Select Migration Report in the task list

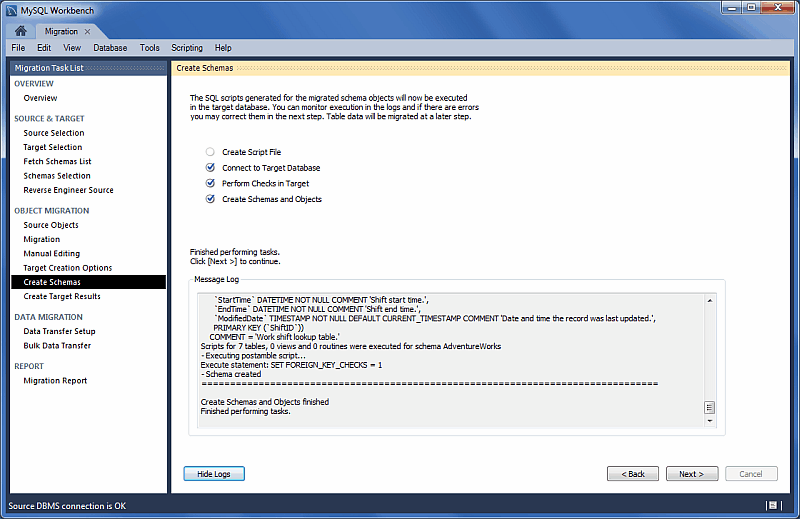(55, 381)
